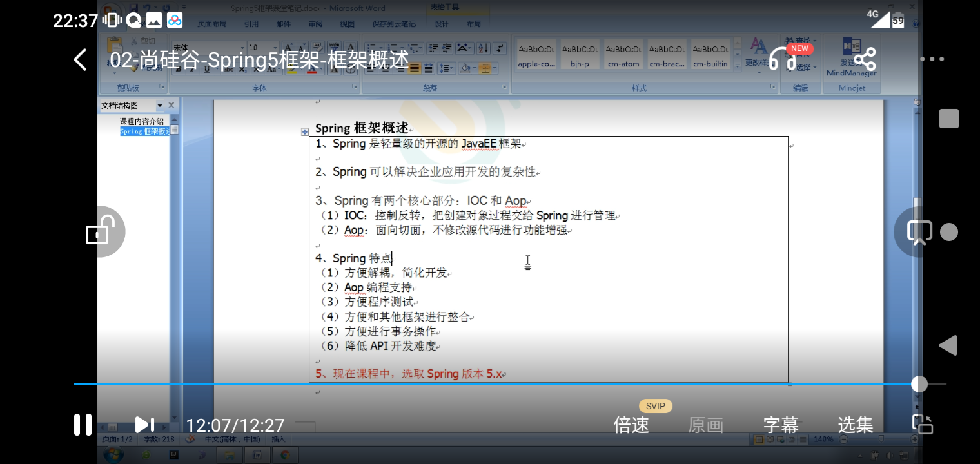This screenshot has width=980, height=464.
Task: Click the phonetic guide wén icon
Action: 334,47
